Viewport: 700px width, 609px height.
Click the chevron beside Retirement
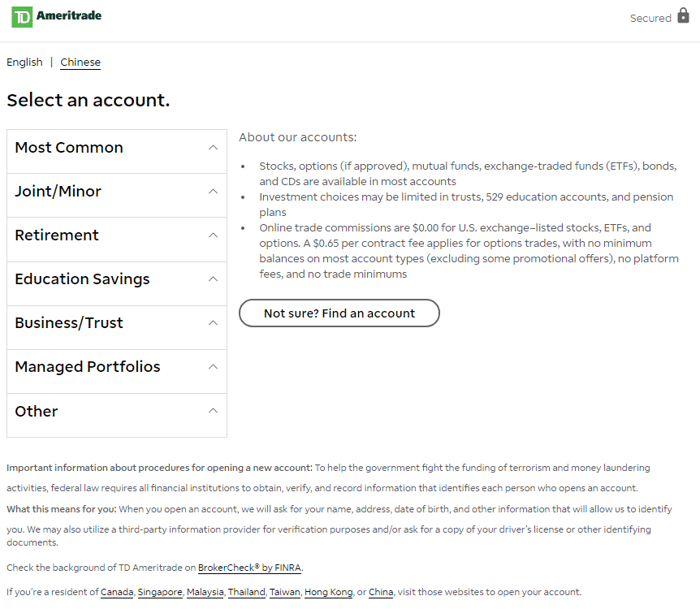tap(214, 235)
